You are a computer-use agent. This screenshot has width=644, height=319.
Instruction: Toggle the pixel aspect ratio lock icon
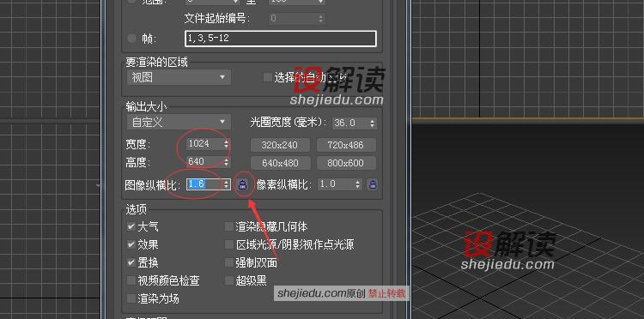(x=373, y=184)
